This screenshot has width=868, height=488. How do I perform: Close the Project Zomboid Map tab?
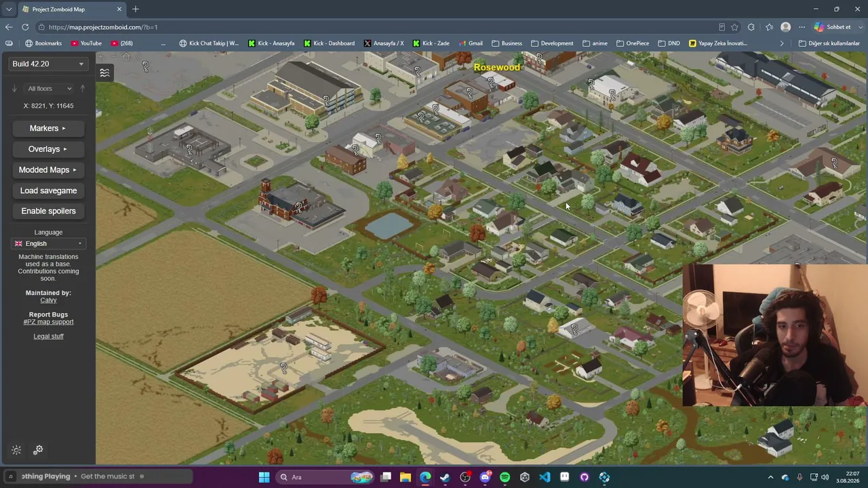tap(119, 9)
